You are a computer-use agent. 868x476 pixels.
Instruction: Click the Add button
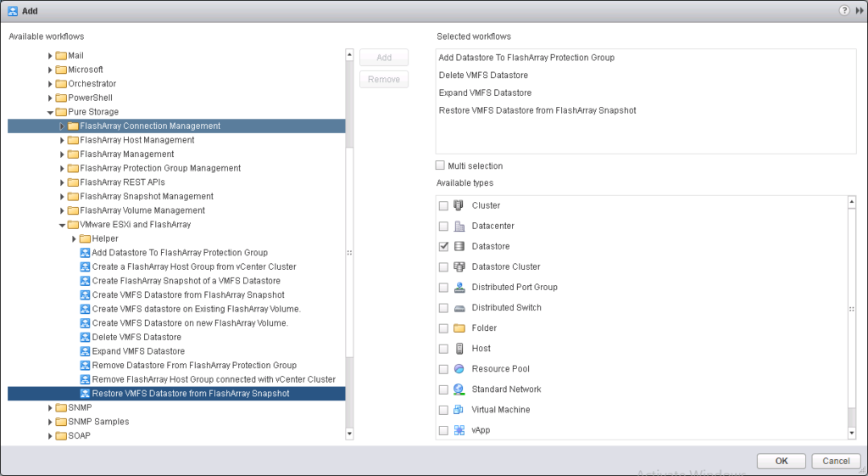[x=384, y=58]
